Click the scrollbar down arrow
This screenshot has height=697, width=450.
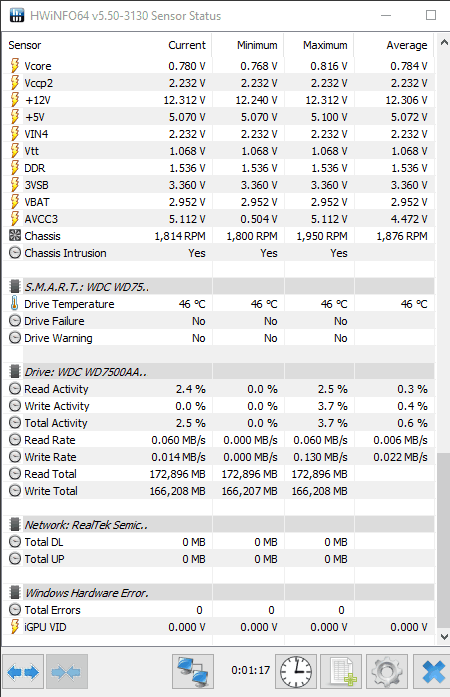[443, 637]
